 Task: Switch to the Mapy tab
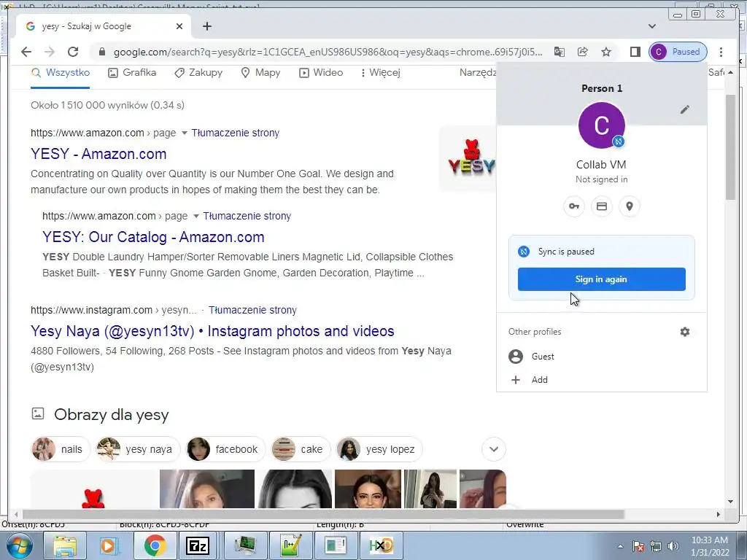pos(260,73)
